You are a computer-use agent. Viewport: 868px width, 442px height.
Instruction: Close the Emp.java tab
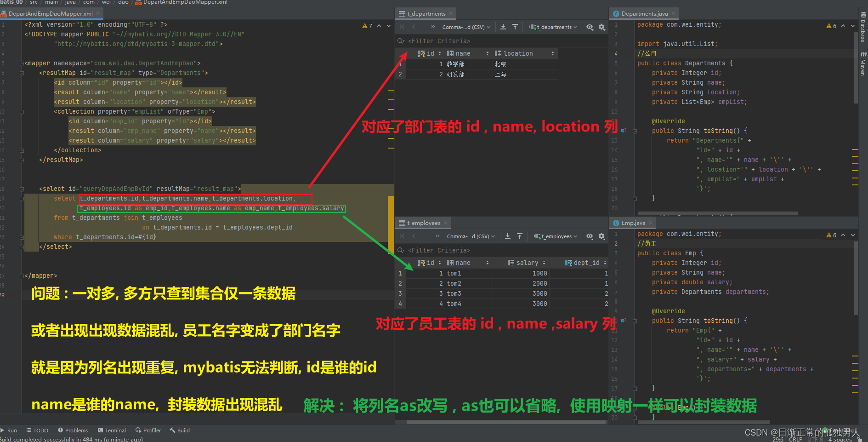[651, 223]
